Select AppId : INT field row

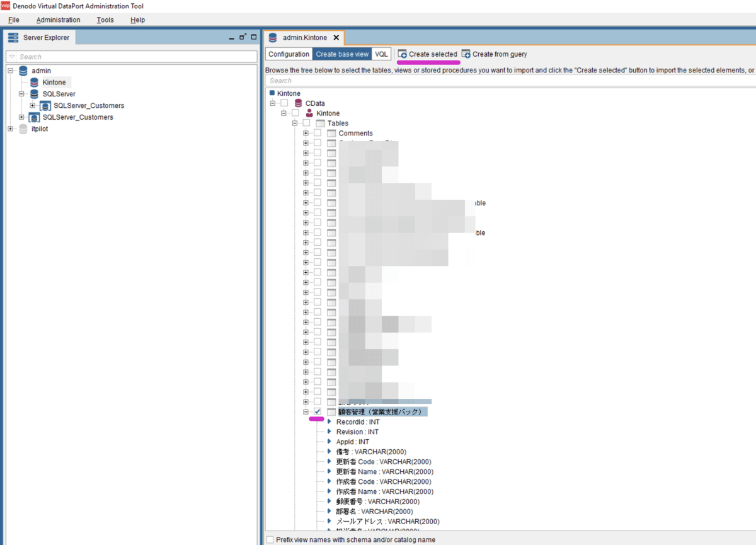[352, 442]
